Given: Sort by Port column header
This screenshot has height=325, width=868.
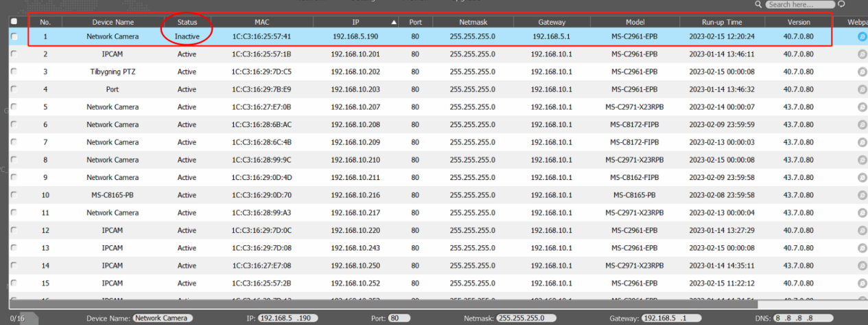Looking at the screenshot, I should click(x=416, y=22).
